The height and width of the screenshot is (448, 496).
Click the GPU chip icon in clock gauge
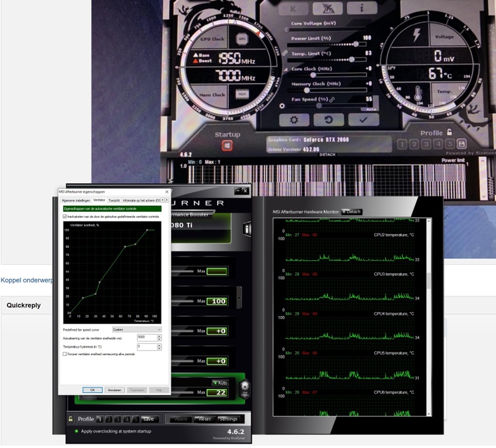point(242,39)
